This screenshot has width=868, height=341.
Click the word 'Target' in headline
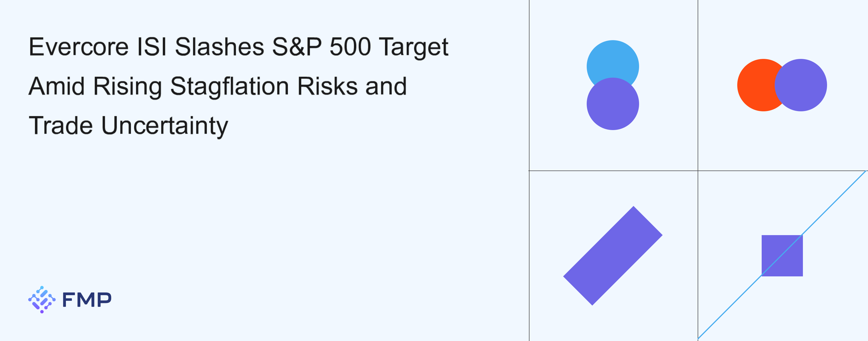click(414, 48)
